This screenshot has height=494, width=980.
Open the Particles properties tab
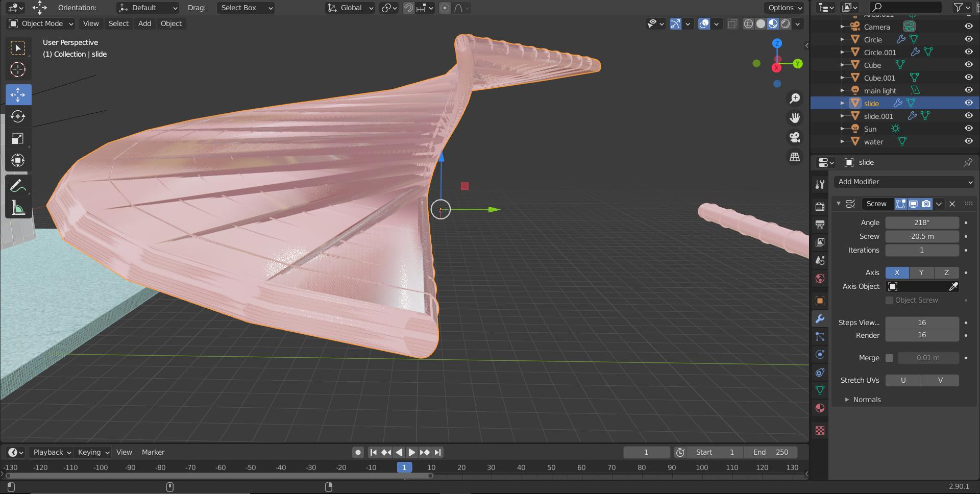pyautogui.click(x=820, y=337)
